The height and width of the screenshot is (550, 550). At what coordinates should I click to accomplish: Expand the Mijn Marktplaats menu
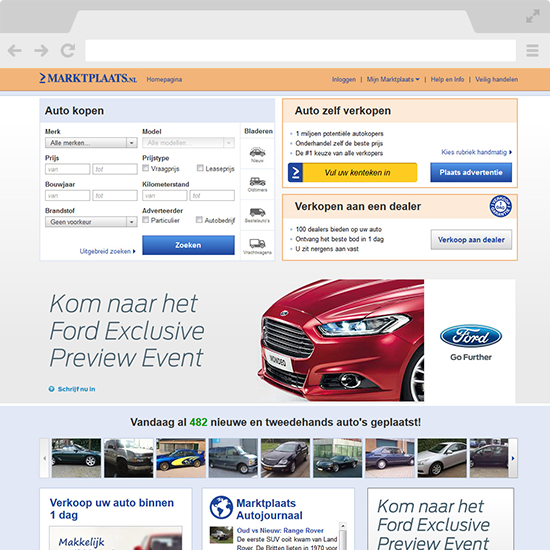tap(393, 79)
